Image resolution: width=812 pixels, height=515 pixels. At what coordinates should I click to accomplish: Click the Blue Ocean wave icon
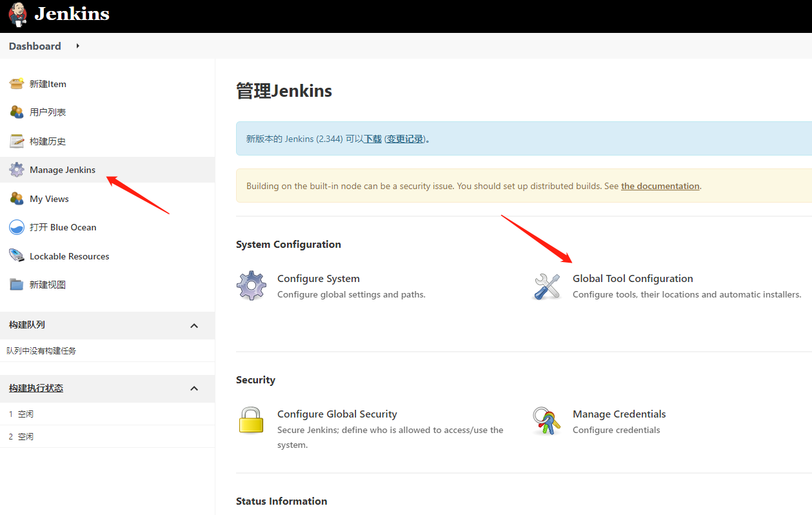[17, 227]
